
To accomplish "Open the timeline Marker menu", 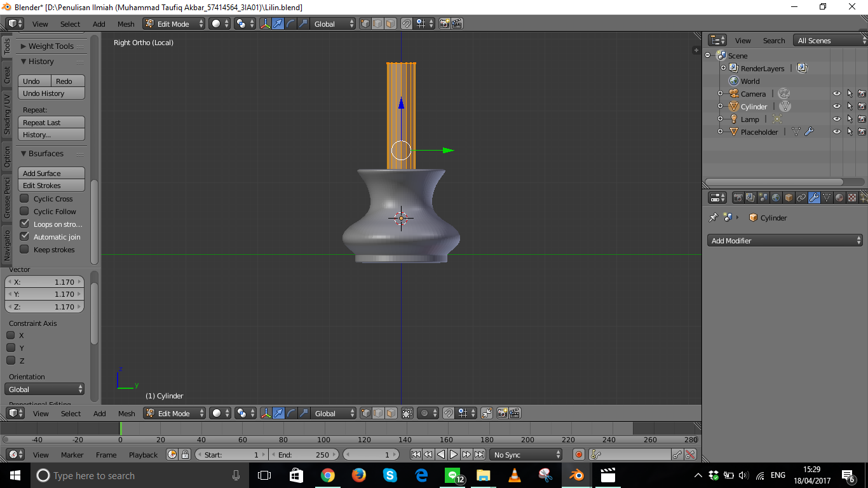I will (x=72, y=454).
